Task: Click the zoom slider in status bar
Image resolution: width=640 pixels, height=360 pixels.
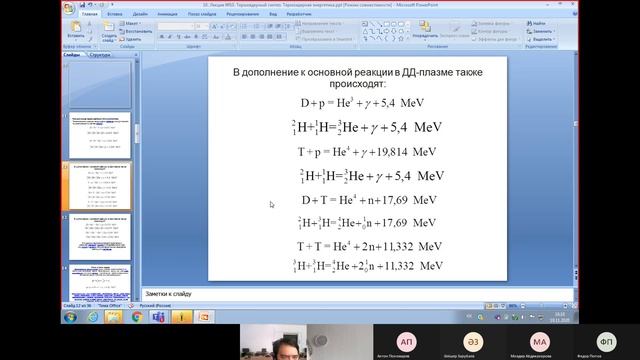Action: [543, 306]
